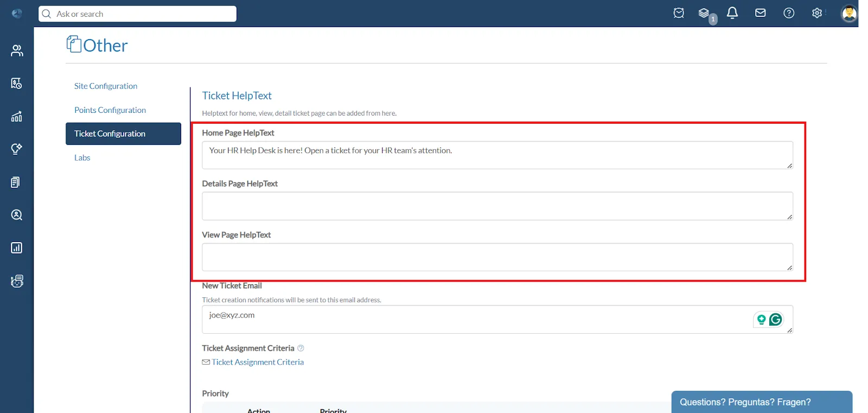Open the payroll document sidebar icon
Screen dimensions: 868x413
(x=17, y=84)
